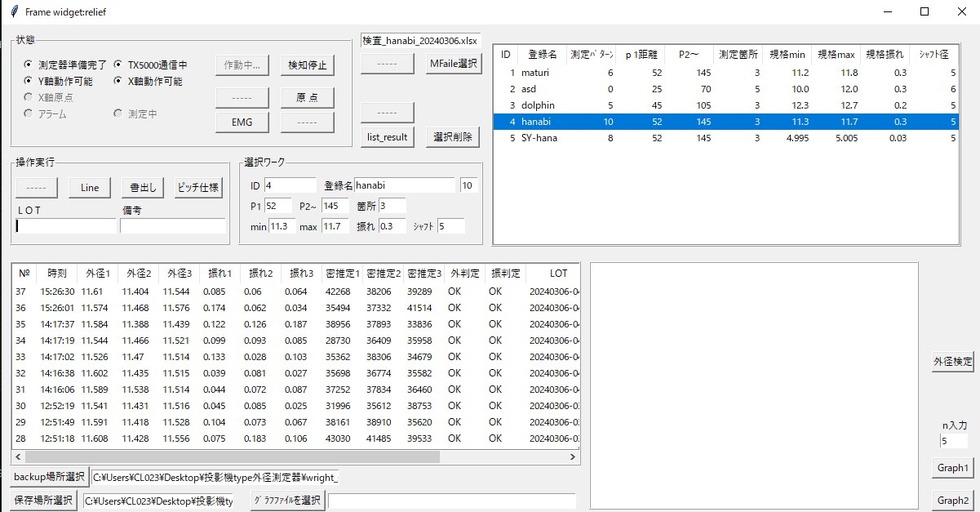Click the Graph1 button
980x512 pixels.
click(952, 468)
